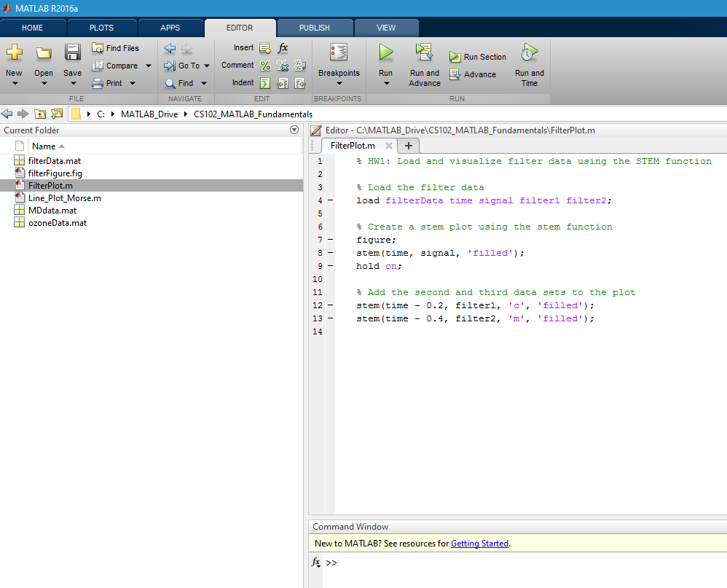Image resolution: width=727 pixels, height=588 pixels.
Task: Switch to the PLOTS ribbon tab
Action: [101, 28]
